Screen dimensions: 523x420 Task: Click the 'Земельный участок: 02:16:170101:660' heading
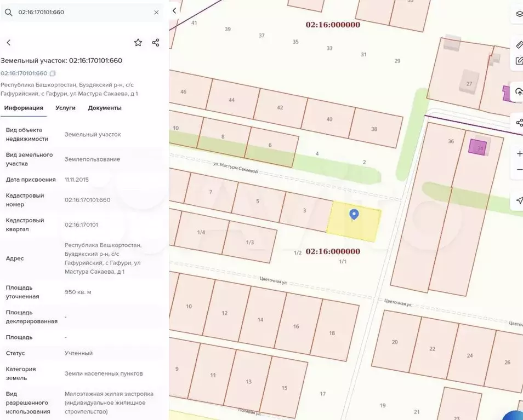(61, 61)
